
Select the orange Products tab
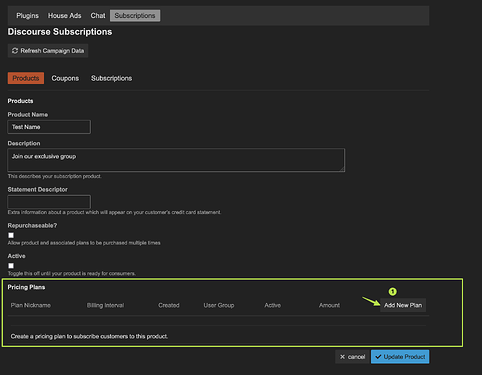26,78
